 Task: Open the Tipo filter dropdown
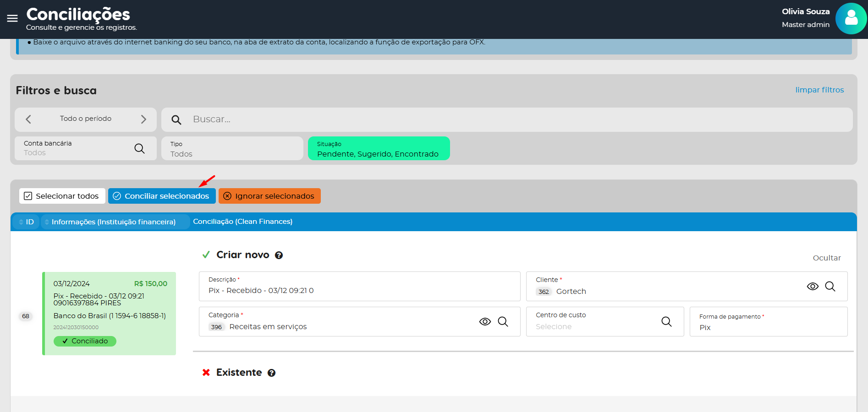(x=232, y=149)
